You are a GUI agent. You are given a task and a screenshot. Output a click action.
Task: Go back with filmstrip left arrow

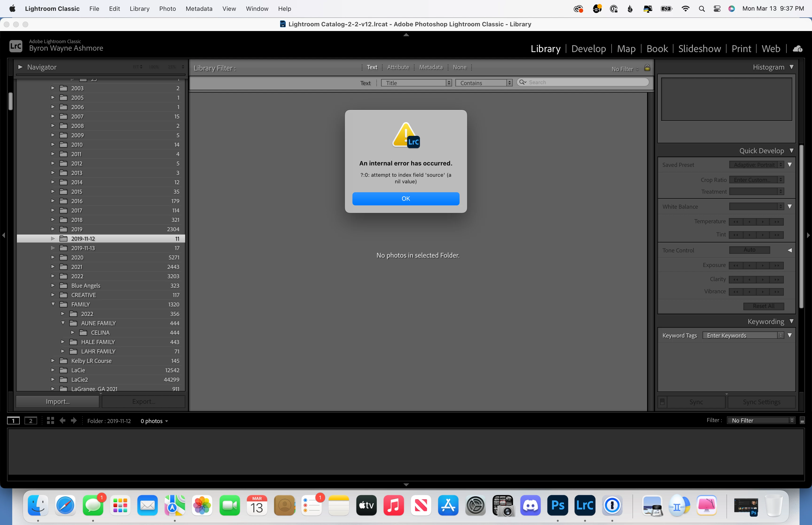point(62,420)
